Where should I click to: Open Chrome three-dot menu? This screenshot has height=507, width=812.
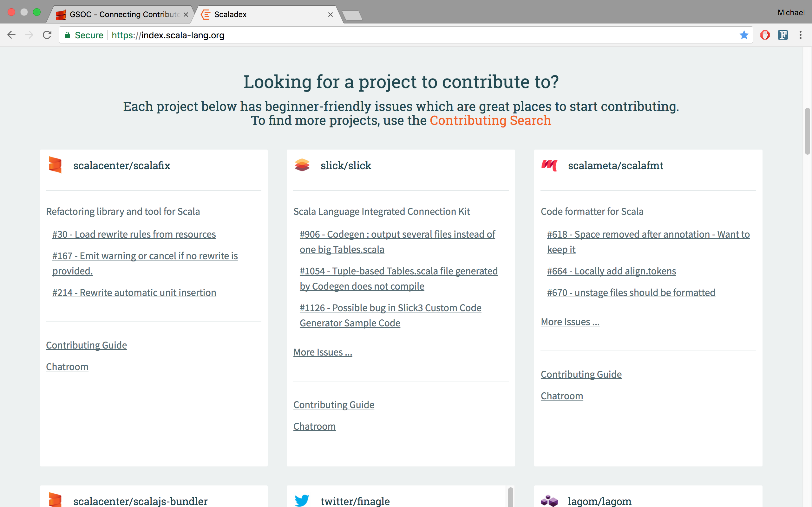[x=800, y=35]
